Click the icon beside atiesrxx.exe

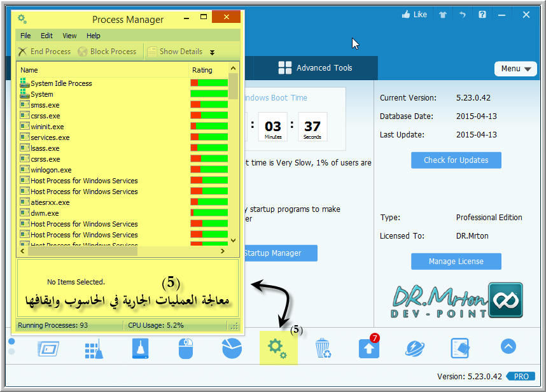click(24, 202)
